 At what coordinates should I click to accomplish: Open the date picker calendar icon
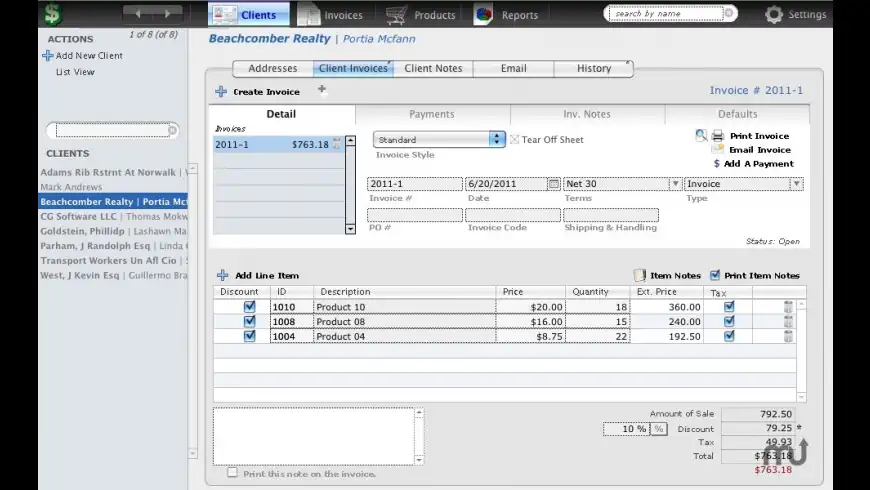pos(554,184)
